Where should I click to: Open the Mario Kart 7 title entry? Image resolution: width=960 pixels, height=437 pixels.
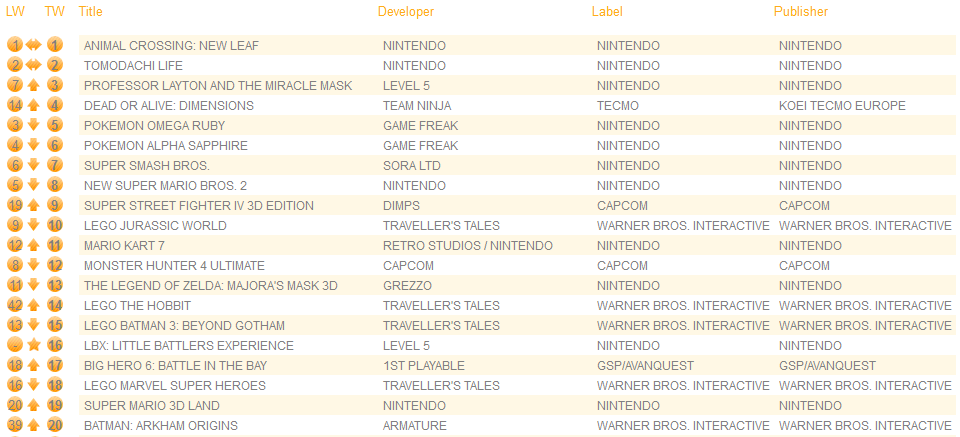(125, 246)
